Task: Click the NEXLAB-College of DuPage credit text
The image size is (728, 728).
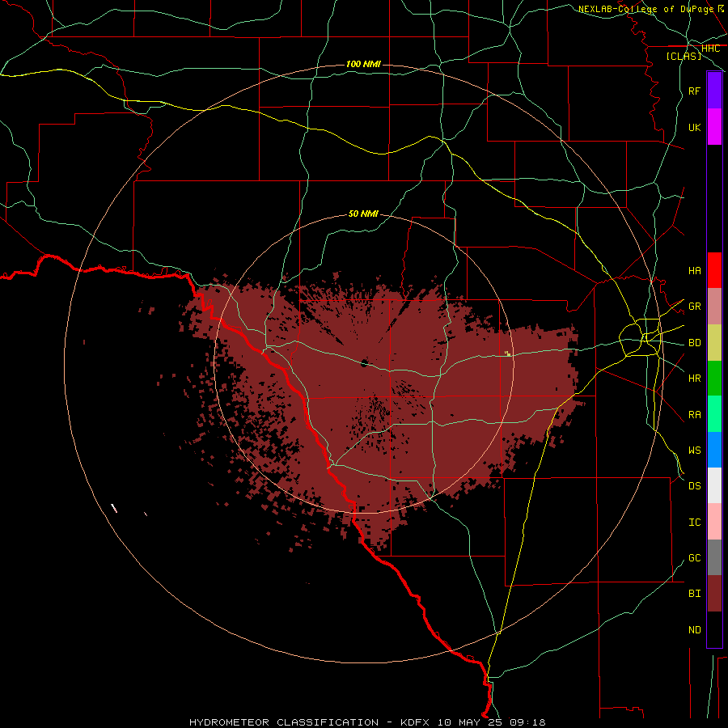Action: coord(646,9)
